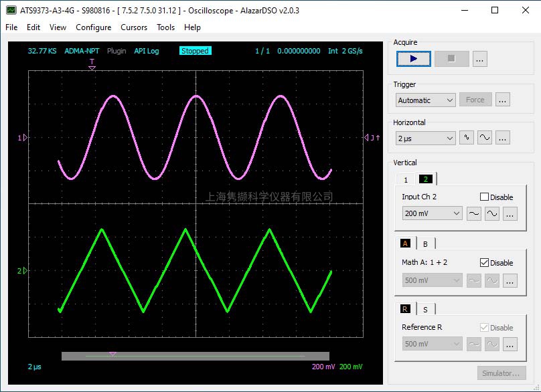Open the Tools menu
The width and height of the screenshot is (541, 392).
pos(165,27)
